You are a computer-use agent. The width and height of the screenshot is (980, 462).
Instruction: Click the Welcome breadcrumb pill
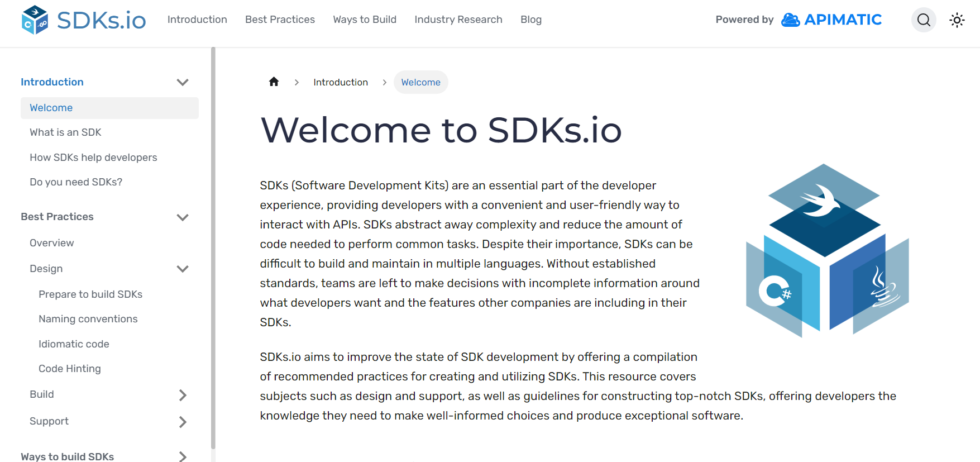pos(421,82)
